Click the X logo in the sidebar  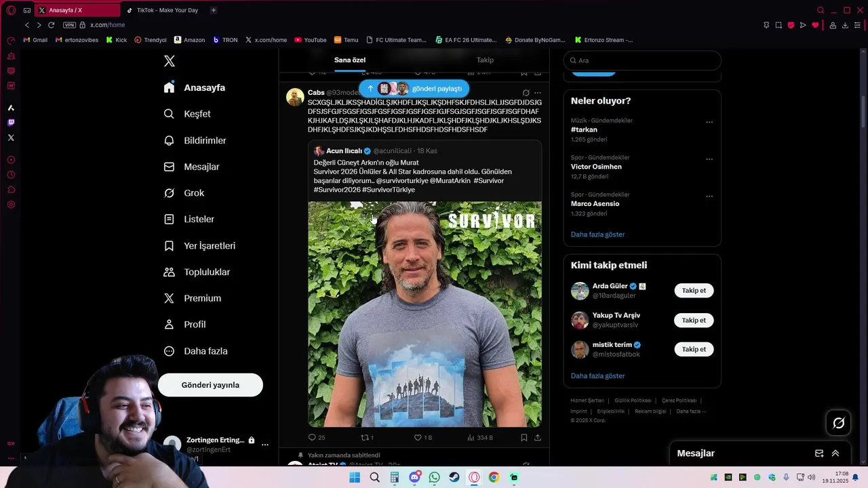coord(170,61)
